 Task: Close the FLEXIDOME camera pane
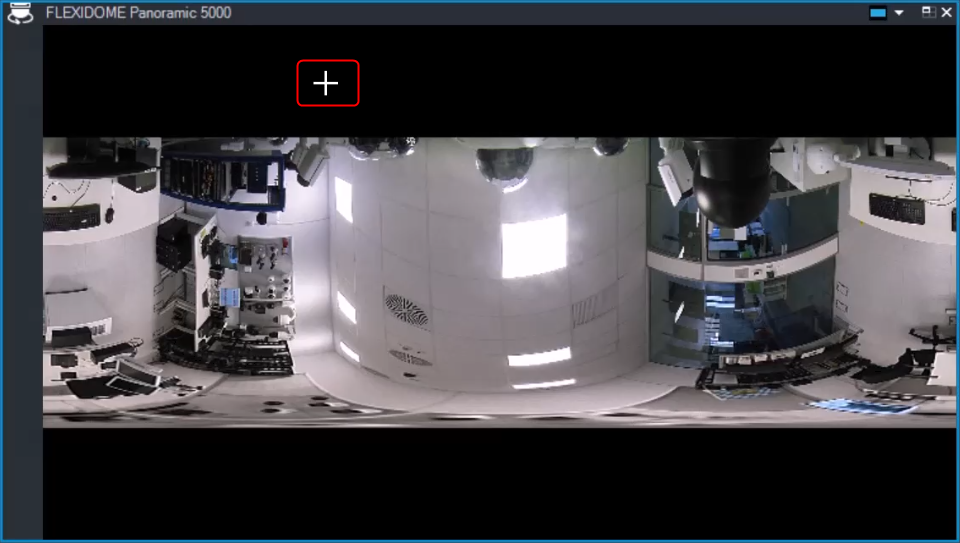(946, 13)
